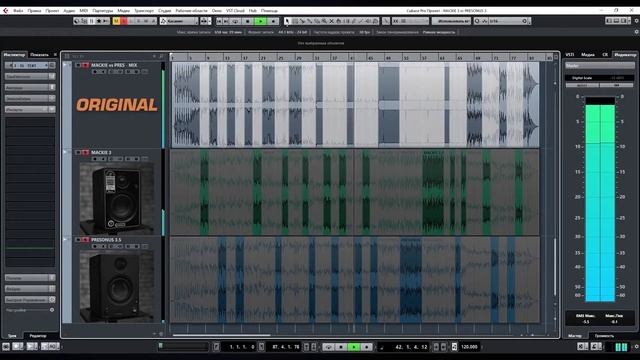Select the large blue event in PRESONUS 3.5 track

tap(411, 280)
